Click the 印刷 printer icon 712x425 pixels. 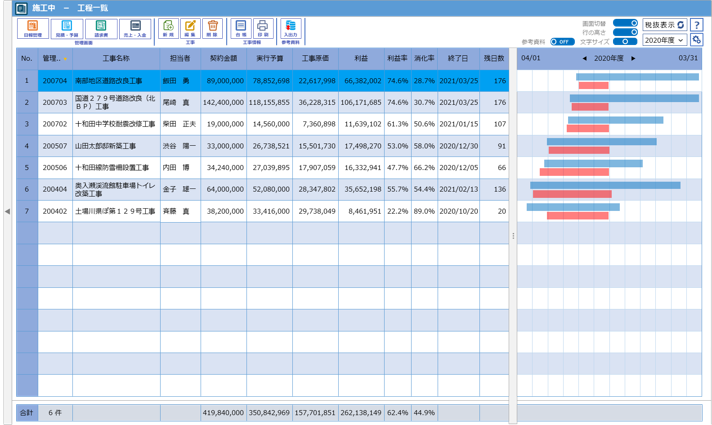pyautogui.click(x=262, y=29)
